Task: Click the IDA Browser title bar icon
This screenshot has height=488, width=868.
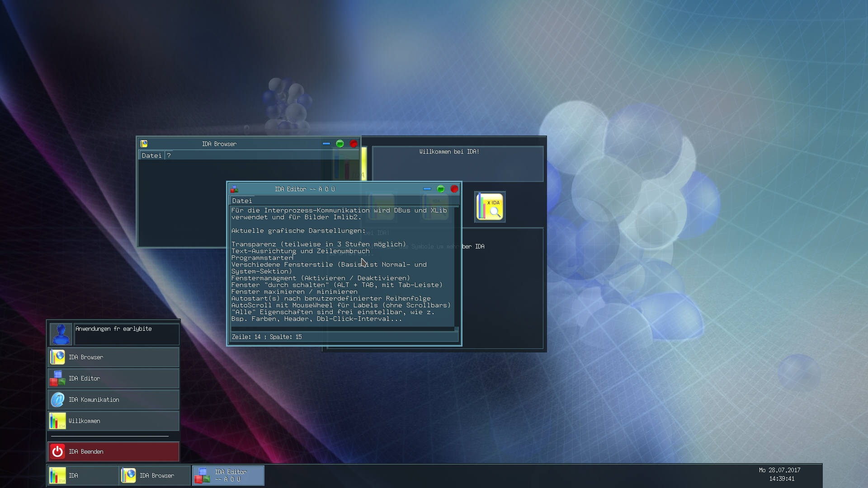Action: coord(144,144)
